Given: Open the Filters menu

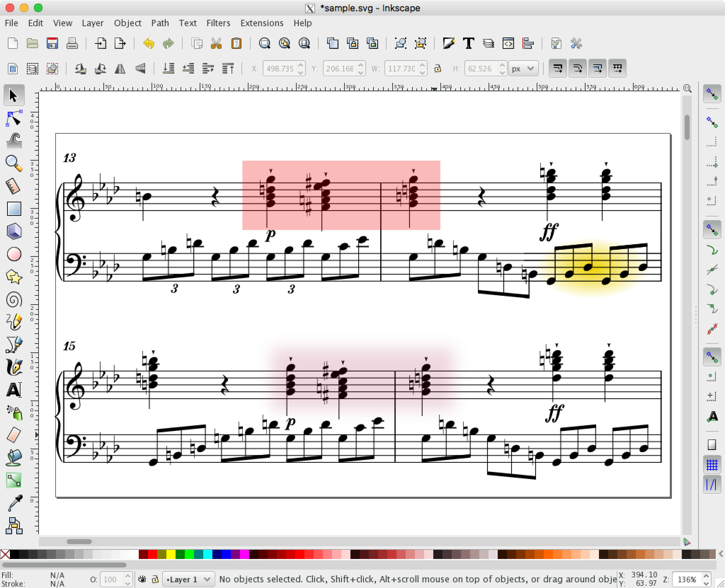Looking at the screenshot, I should (x=218, y=23).
